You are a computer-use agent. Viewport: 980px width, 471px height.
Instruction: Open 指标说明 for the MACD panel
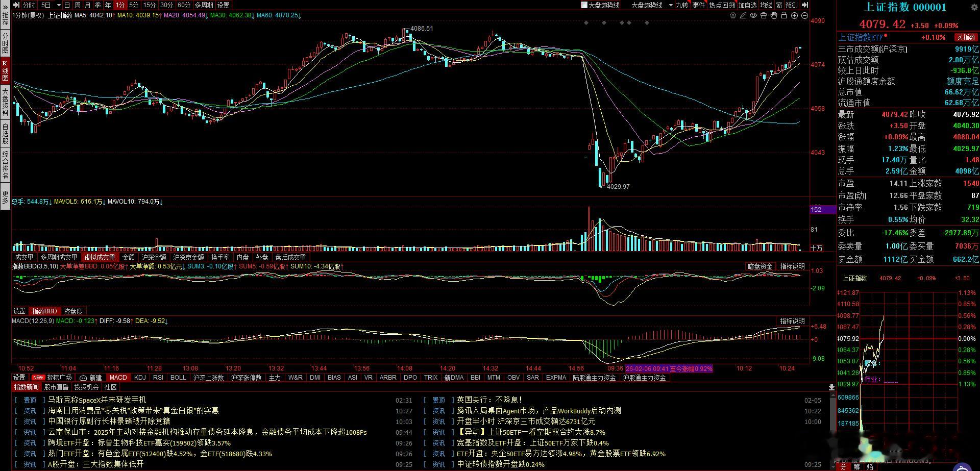click(x=792, y=321)
